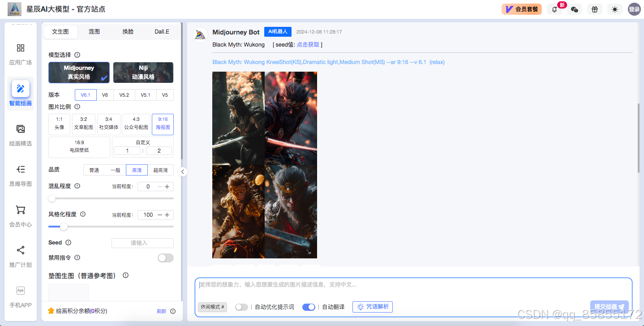
Task: Toggle the light/dark theme sun icon
Action: pos(615,9)
